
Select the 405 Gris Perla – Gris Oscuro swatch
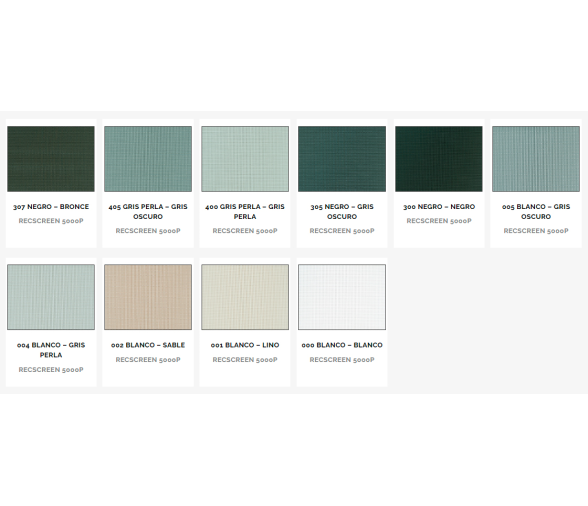(148, 159)
